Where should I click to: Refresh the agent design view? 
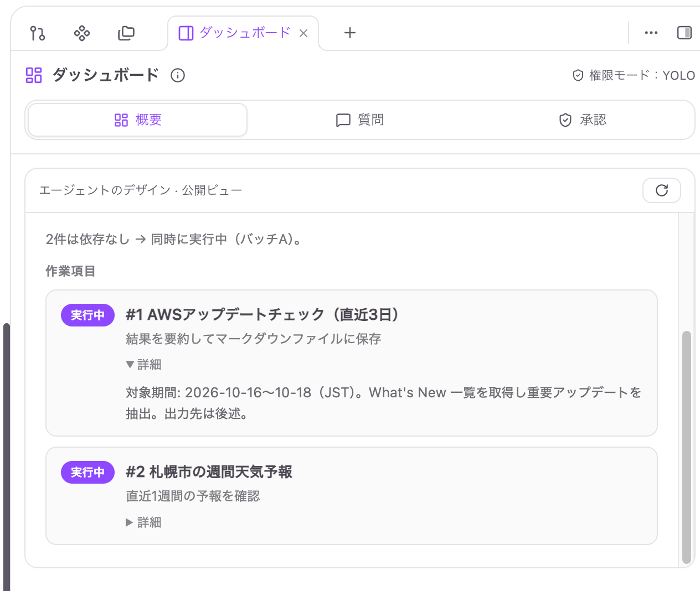pyautogui.click(x=662, y=190)
